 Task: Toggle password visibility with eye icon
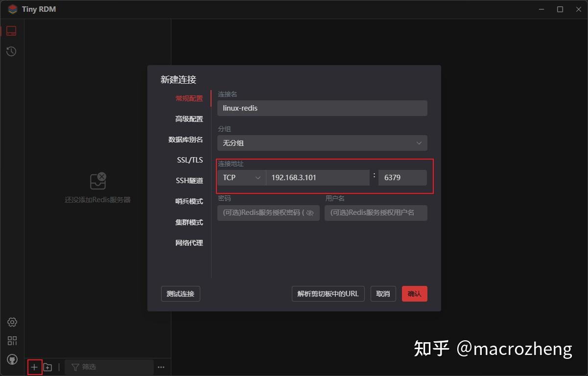click(309, 212)
